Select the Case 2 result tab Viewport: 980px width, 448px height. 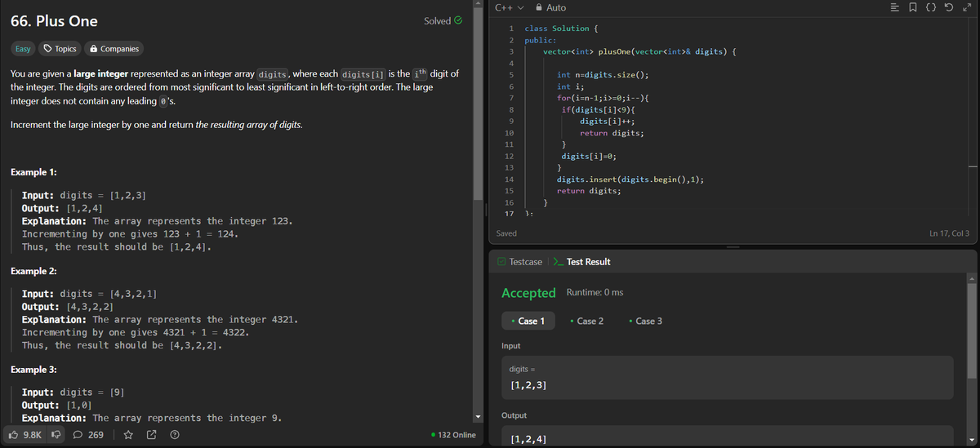click(x=586, y=321)
